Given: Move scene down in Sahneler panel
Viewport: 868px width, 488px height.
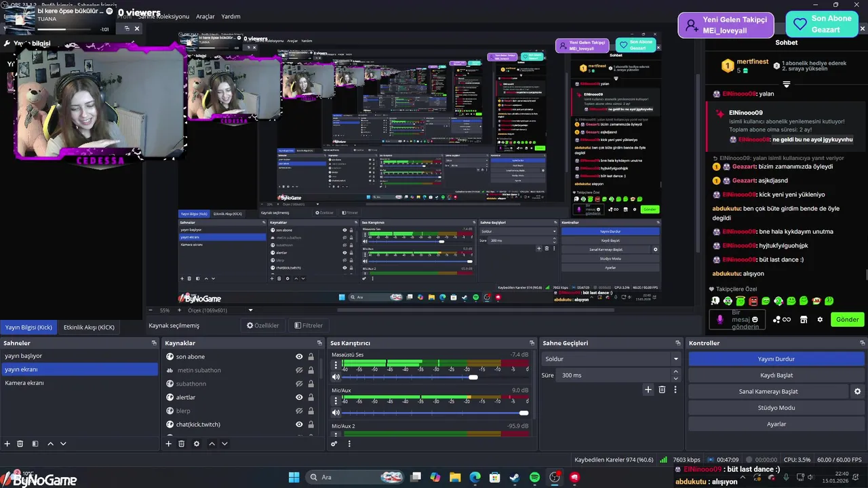Looking at the screenshot, I should click(x=63, y=444).
